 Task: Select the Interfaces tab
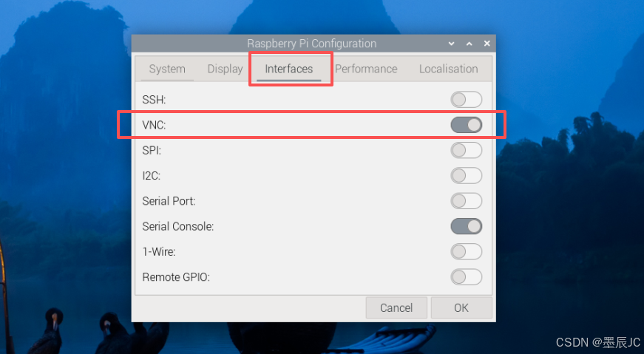pos(289,69)
